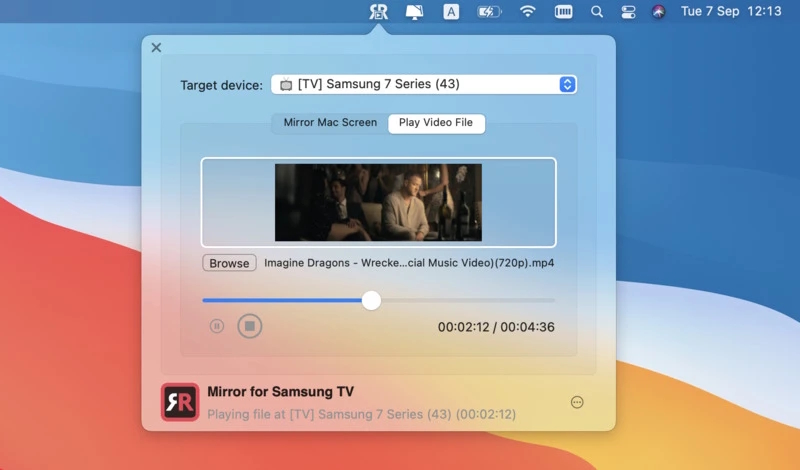Click the Mirror for Samsung TV menu bar icon
The height and width of the screenshot is (470, 800).
coord(379,11)
